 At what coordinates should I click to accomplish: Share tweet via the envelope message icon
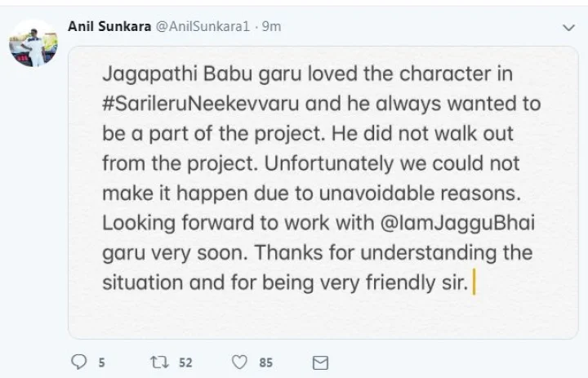click(321, 362)
